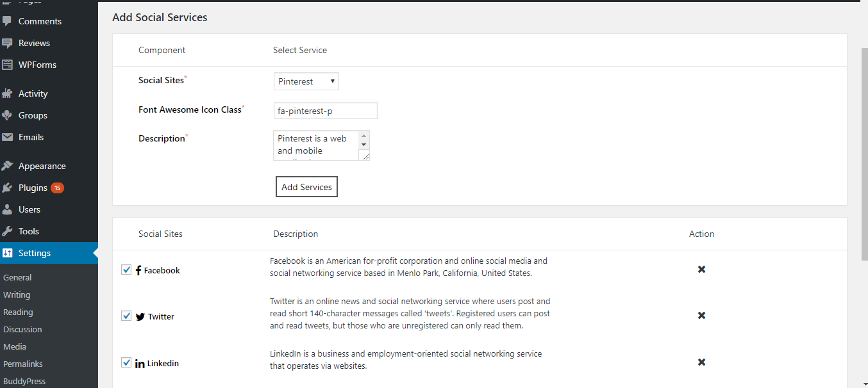Viewport: 868px width, 388px height.
Task: Click the Emails envelope icon
Action: 8,137
